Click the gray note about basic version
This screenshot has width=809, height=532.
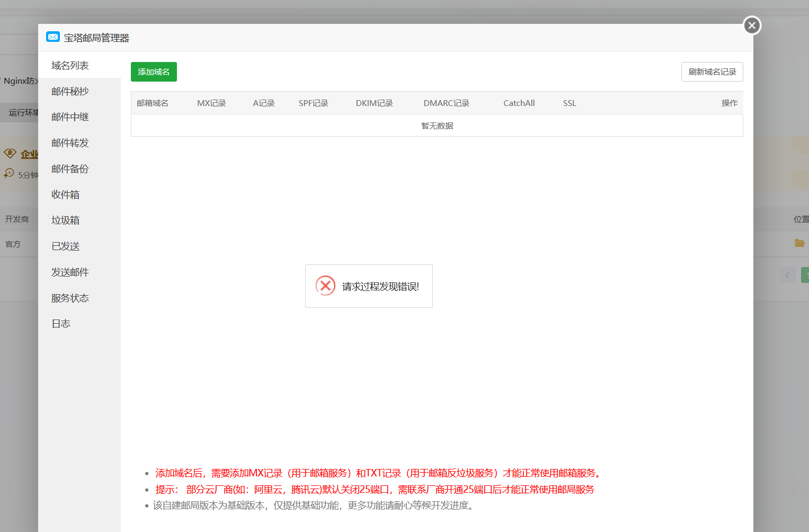(x=313, y=505)
